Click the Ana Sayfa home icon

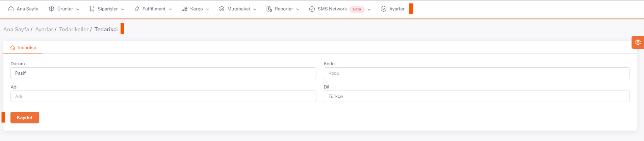11,9
